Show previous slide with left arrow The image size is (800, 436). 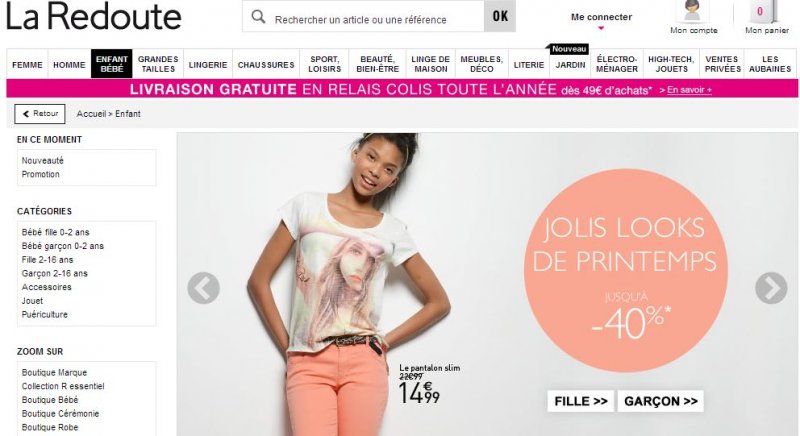point(204,288)
